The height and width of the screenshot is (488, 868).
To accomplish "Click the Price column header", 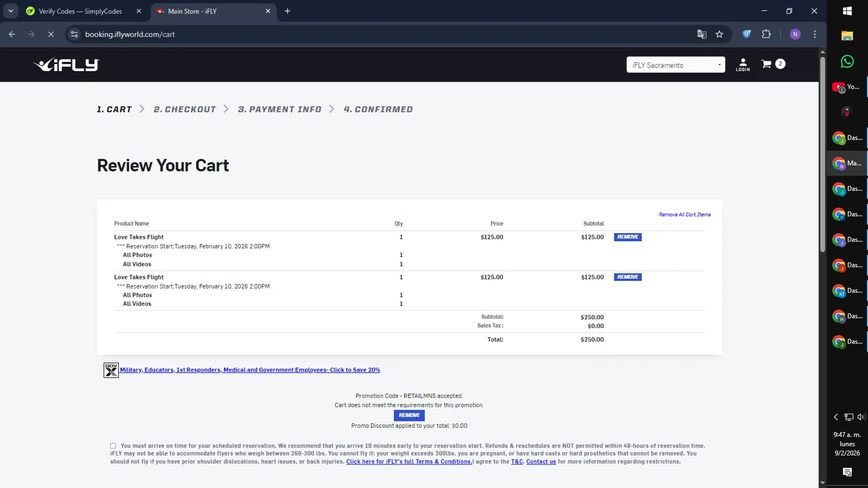I will [497, 224].
